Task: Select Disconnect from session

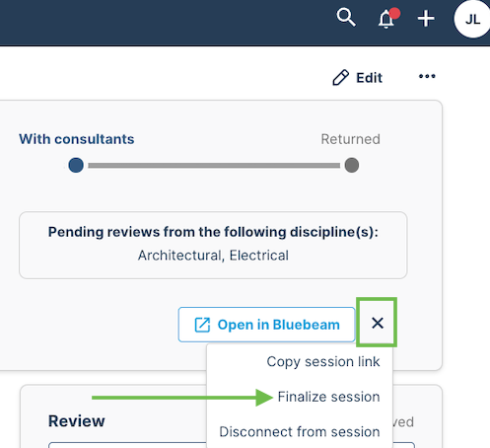Action: click(x=300, y=431)
